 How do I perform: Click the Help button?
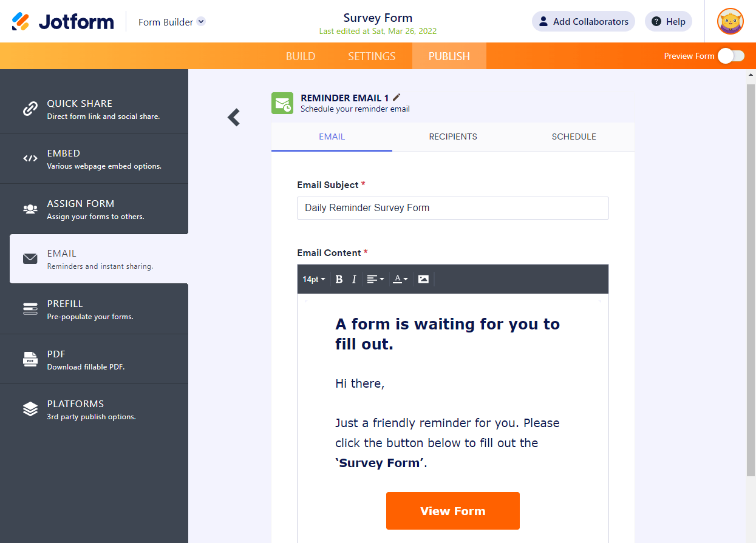[x=668, y=22]
